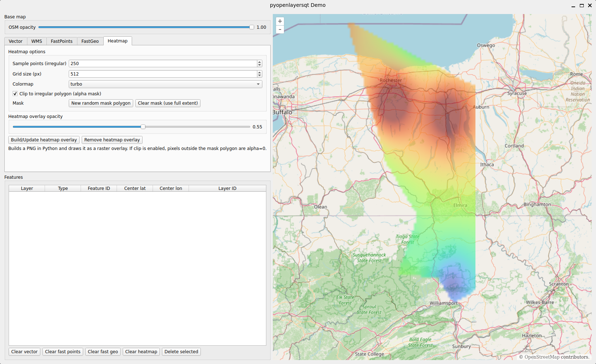Viewport: 596px width, 364px height.
Task: Select the WMS tab
Action: pos(37,41)
